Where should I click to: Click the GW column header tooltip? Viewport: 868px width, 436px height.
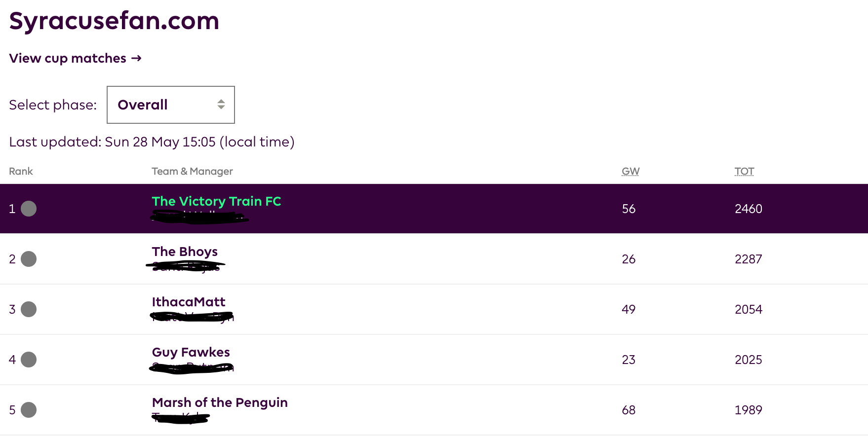point(629,171)
